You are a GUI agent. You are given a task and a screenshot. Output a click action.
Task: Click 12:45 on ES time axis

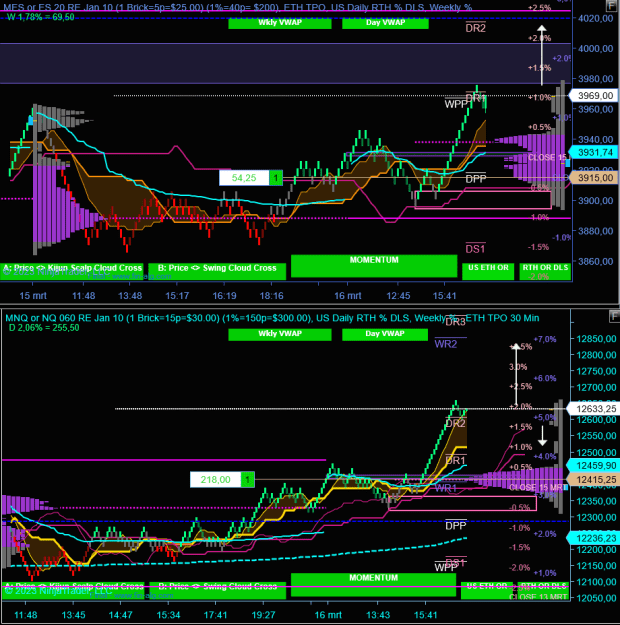(398, 296)
